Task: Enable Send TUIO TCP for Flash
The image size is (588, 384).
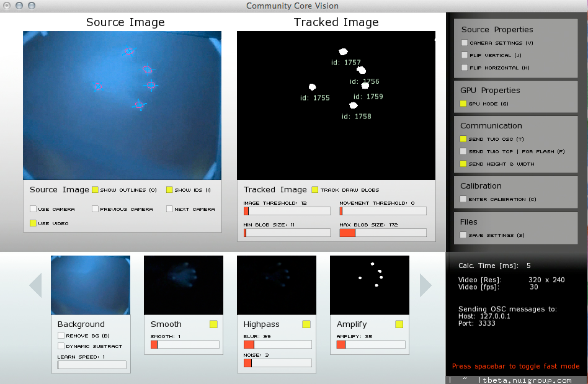Action: click(x=463, y=151)
